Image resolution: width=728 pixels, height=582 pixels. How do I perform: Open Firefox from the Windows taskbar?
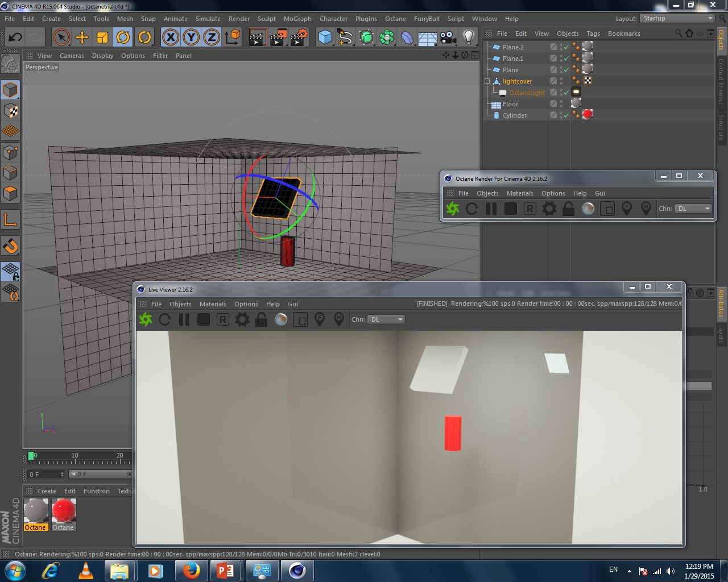(x=192, y=570)
